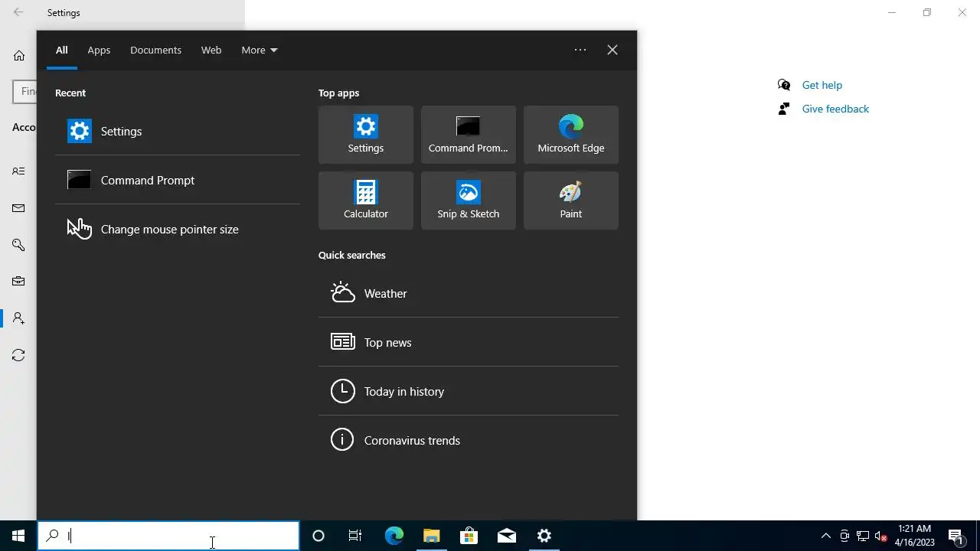980x551 pixels.
Task: Launch Command Prompt tile in Top apps
Action: 469,135
